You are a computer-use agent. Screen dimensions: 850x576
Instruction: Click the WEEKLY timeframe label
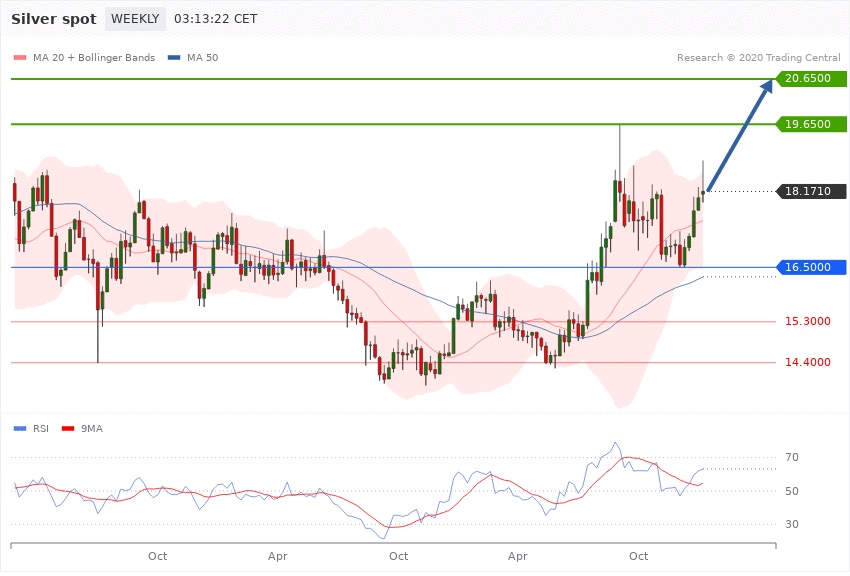coord(135,19)
